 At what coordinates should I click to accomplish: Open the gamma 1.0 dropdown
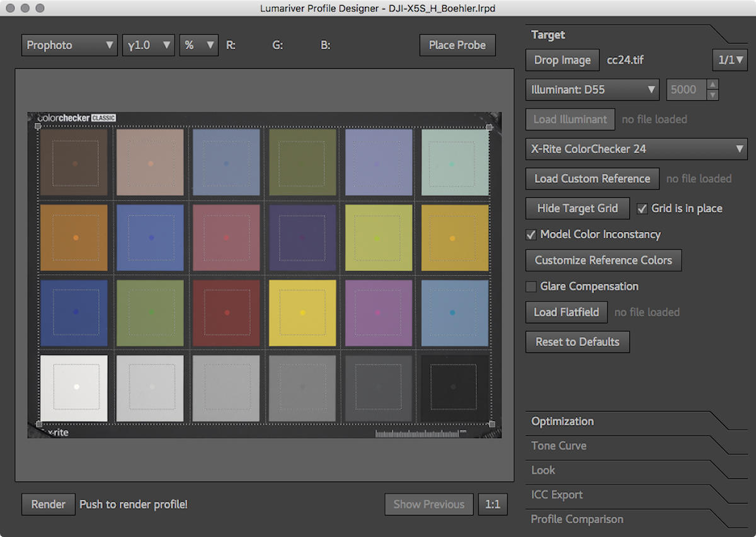(148, 45)
